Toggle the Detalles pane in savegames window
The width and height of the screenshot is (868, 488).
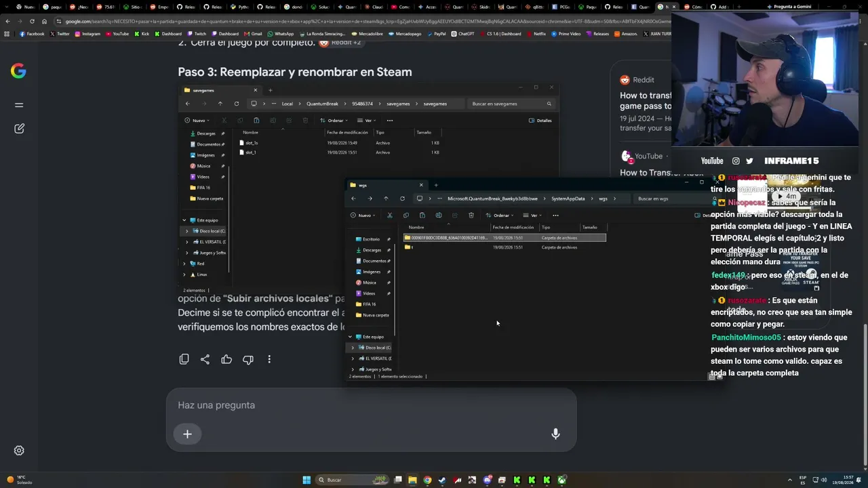[540, 121]
